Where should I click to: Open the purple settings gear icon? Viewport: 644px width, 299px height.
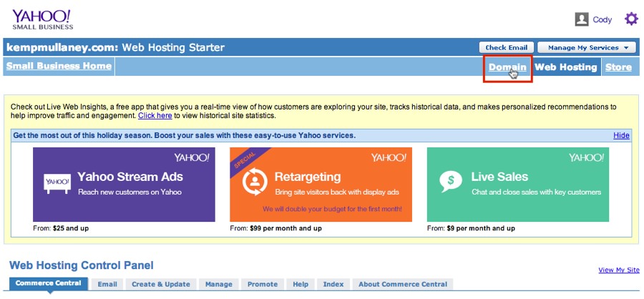631,19
